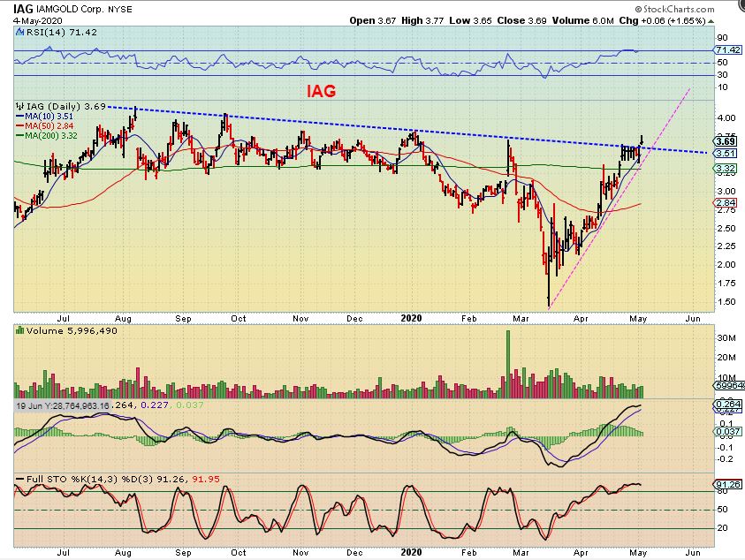Click the 91.26 stochastic tag on right axis
Viewport: 745px width, 560px height.
point(727,484)
